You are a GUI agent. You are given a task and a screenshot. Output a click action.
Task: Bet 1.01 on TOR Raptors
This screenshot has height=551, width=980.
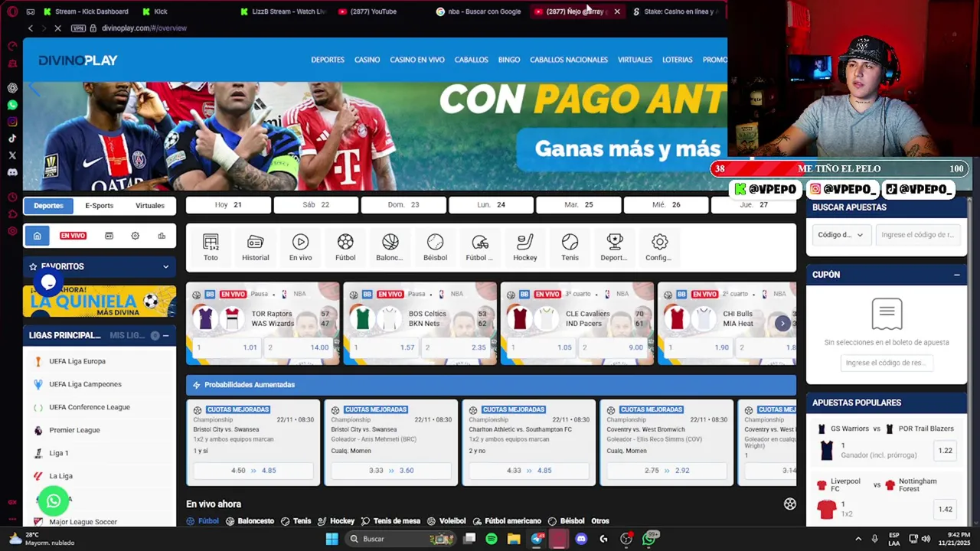click(227, 347)
